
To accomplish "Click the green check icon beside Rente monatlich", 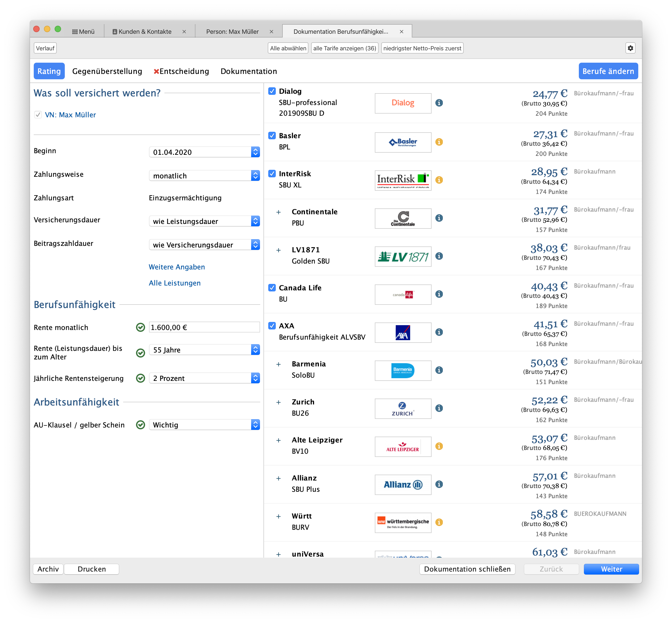I will point(140,327).
